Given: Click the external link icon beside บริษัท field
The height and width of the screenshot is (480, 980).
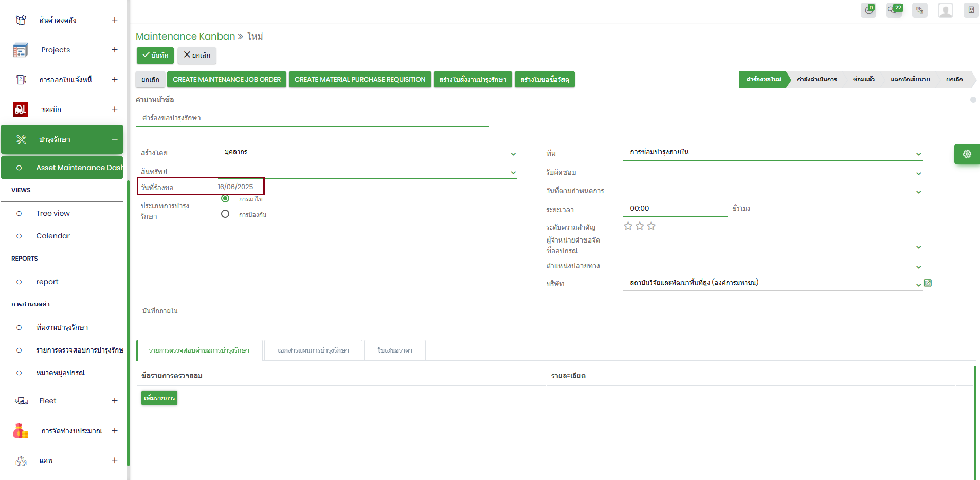Looking at the screenshot, I should point(928,283).
